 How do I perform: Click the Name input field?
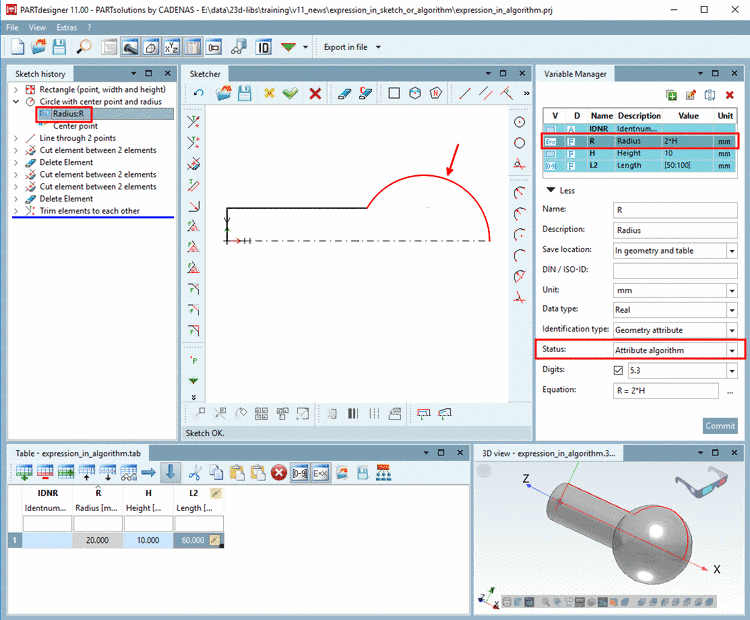(675, 210)
